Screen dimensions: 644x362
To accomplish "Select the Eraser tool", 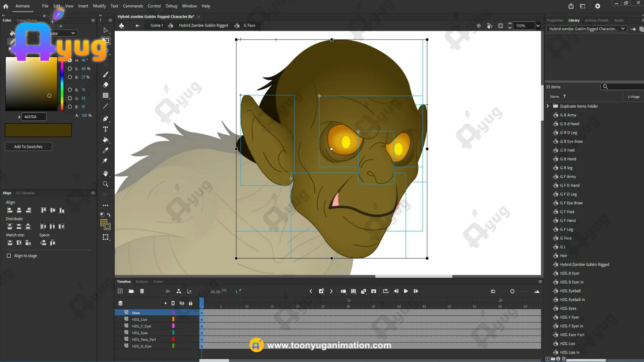I will [x=105, y=85].
